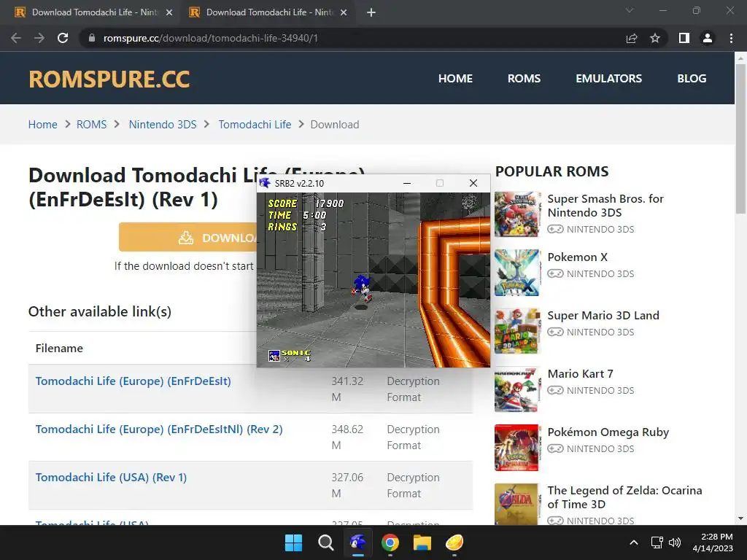747x560 pixels.
Task: Open the Pokemon X cover thumbnail
Action: click(518, 273)
